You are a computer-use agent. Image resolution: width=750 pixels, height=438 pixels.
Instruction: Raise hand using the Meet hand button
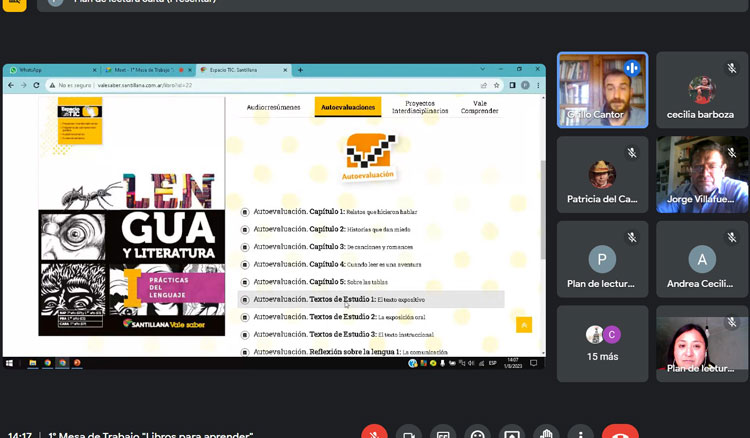coord(546,432)
